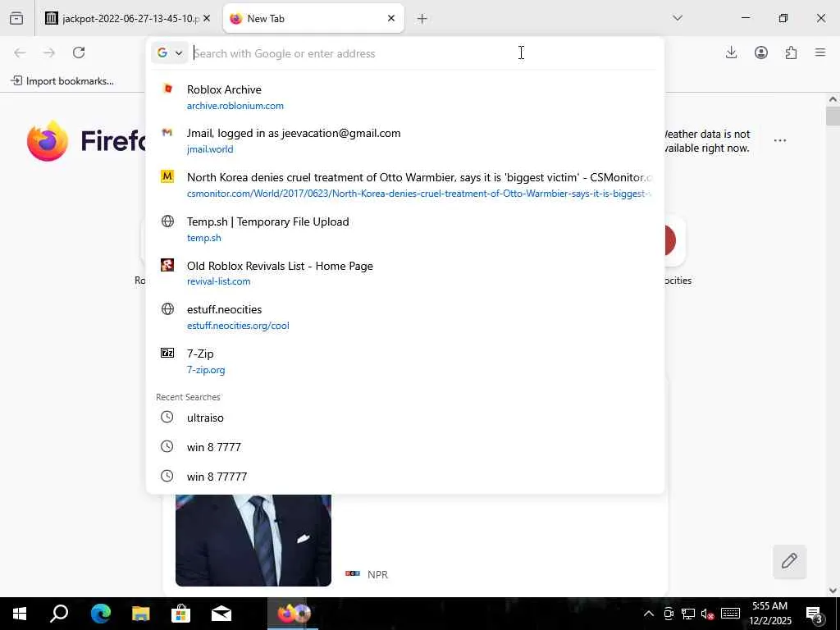This screenshot has width=840, height=630.
Task: Open Firefox View tab list icon
Action: point(16,18)
